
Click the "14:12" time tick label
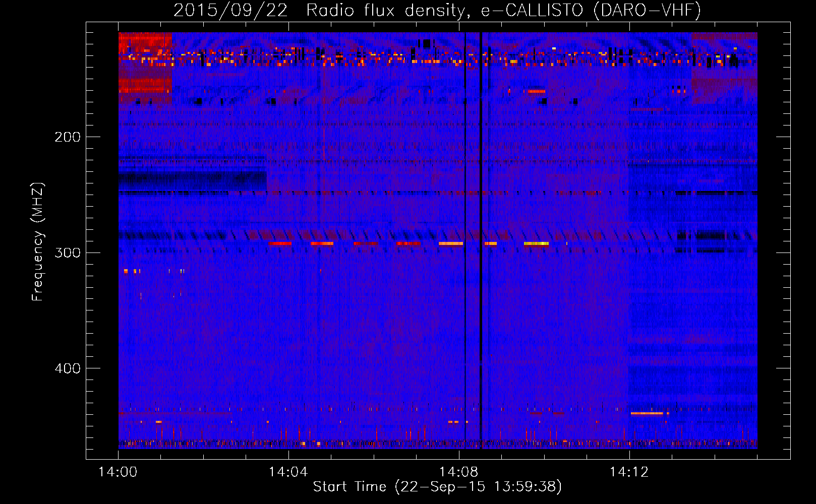[629, 472]
